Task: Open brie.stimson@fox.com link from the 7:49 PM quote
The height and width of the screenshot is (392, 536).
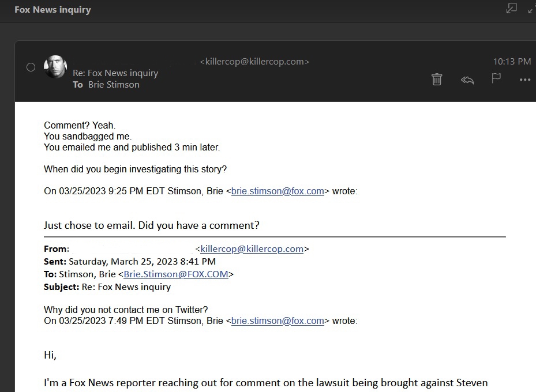Action: 278,321
